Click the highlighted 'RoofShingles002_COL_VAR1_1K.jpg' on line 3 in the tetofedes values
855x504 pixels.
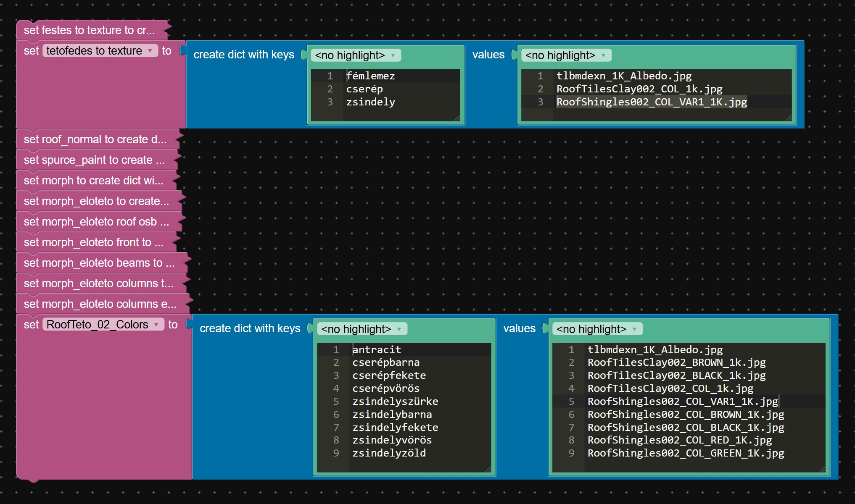pos(652,102)
